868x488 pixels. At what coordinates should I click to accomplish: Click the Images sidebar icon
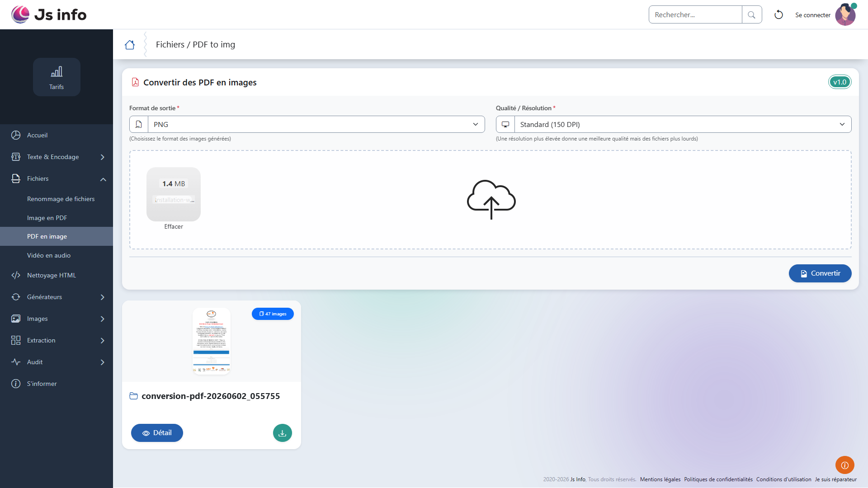[x=16, y=319]
